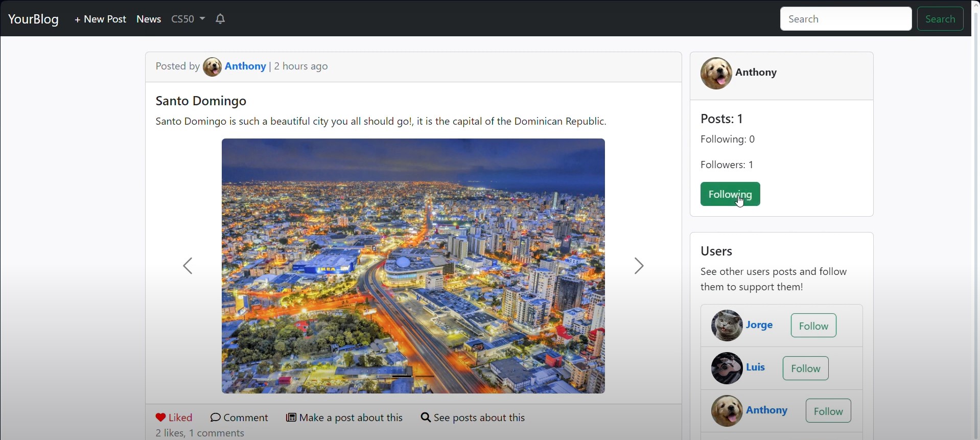
Task: Go to previous carousel image
Action: click(188, 266)
